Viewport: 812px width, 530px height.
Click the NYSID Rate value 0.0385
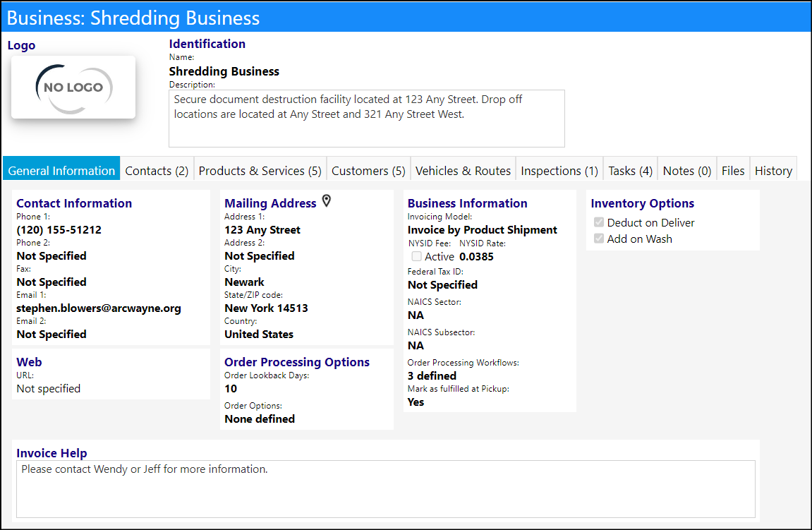click(x=476, y=256)
